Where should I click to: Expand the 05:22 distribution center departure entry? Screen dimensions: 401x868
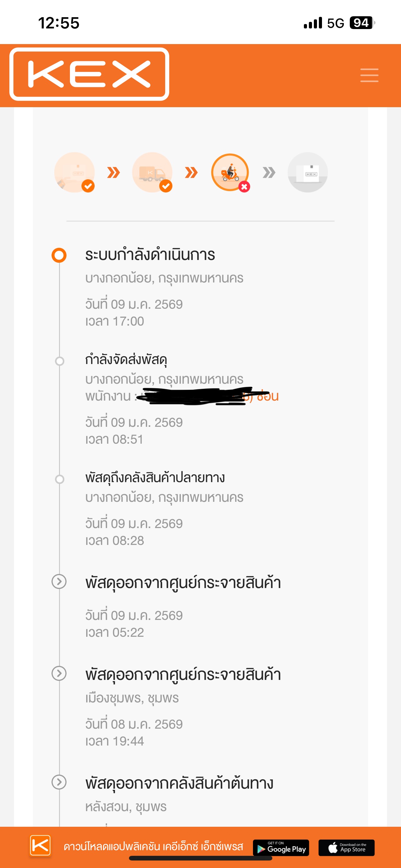click(59, 581)
